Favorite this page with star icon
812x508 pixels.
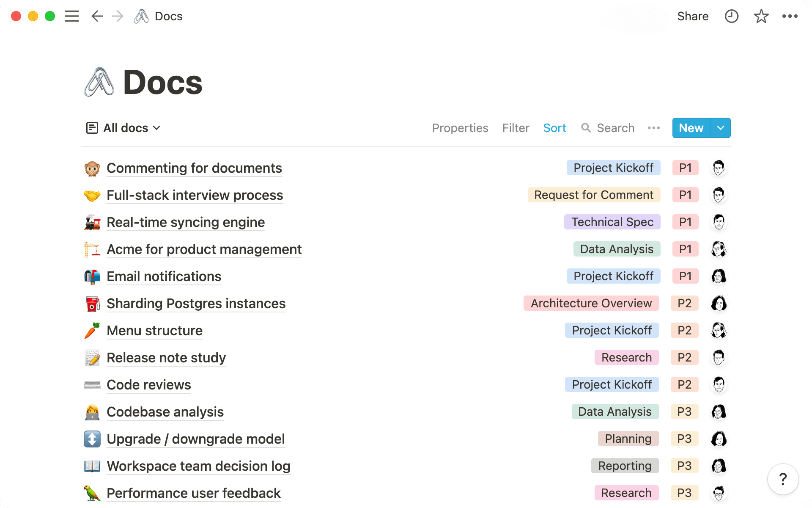761,16
